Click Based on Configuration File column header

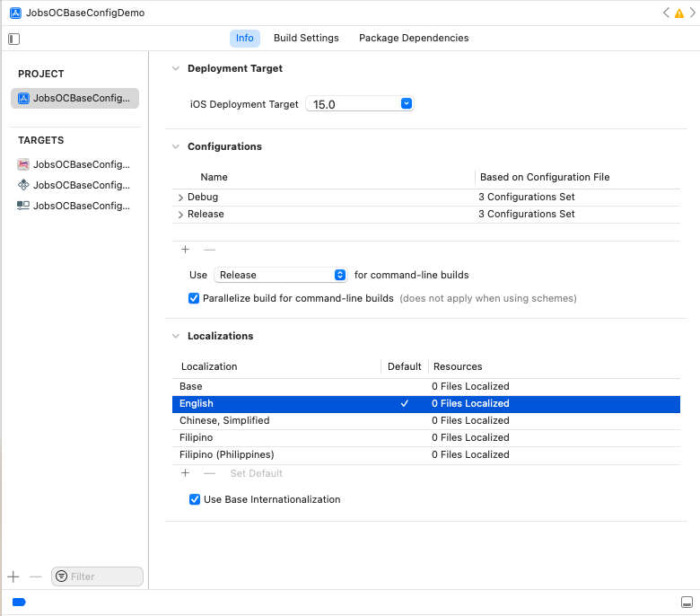(545, 177)
